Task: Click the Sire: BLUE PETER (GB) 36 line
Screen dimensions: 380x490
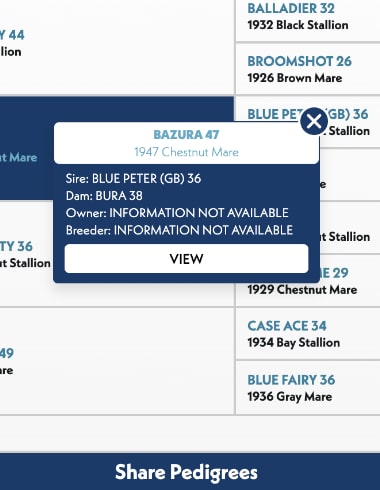Action: (133, 179)
